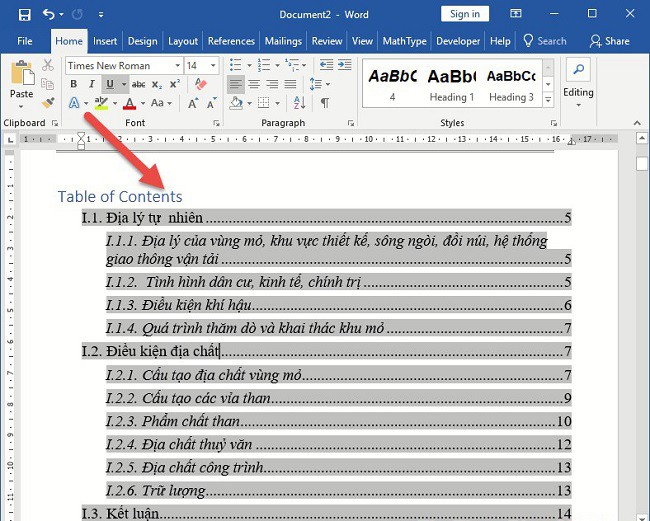Cut the selection with the scissors icon
The height and width of the screenshot is (521, 650).
coord(48,65)
